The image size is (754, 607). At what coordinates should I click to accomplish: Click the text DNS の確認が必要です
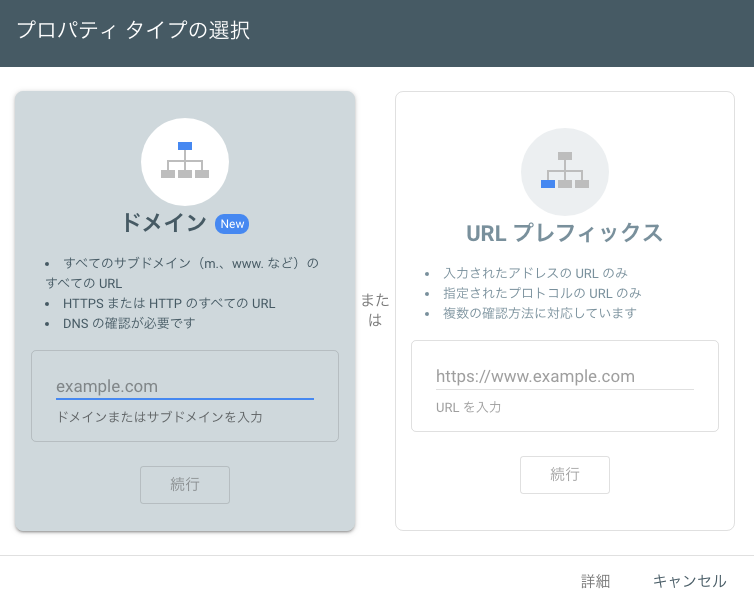(x=129, y=323)
